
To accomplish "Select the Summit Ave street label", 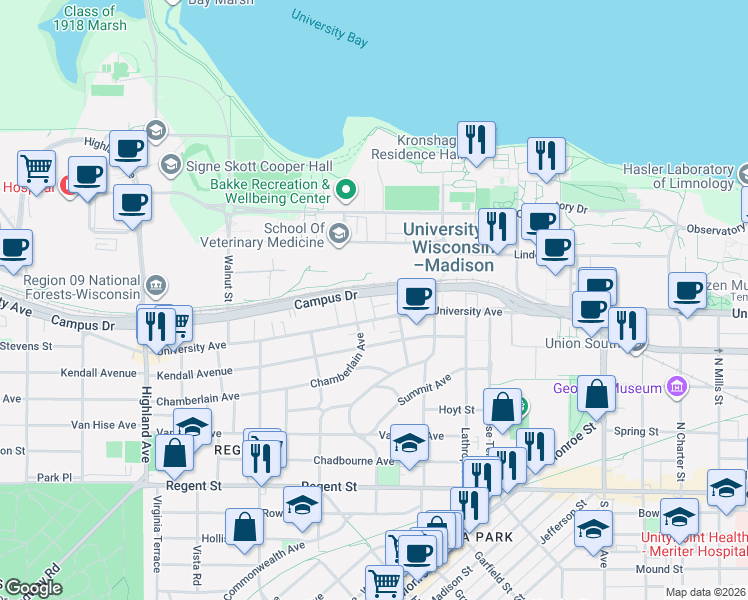I will 425,390.
